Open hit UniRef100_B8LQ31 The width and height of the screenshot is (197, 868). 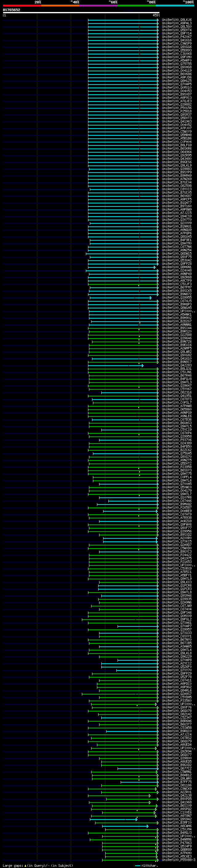[x=177, y=369]
